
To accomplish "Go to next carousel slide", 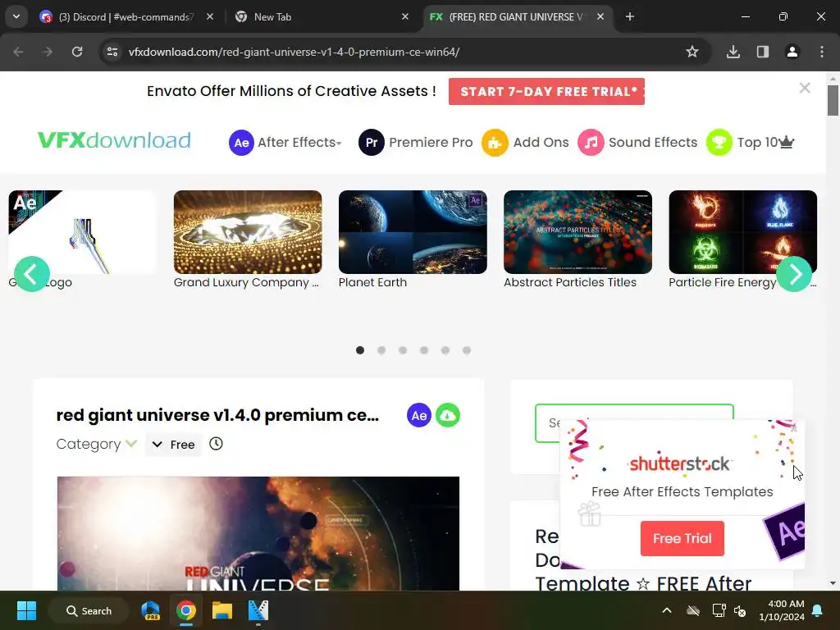I will point(794,274).
